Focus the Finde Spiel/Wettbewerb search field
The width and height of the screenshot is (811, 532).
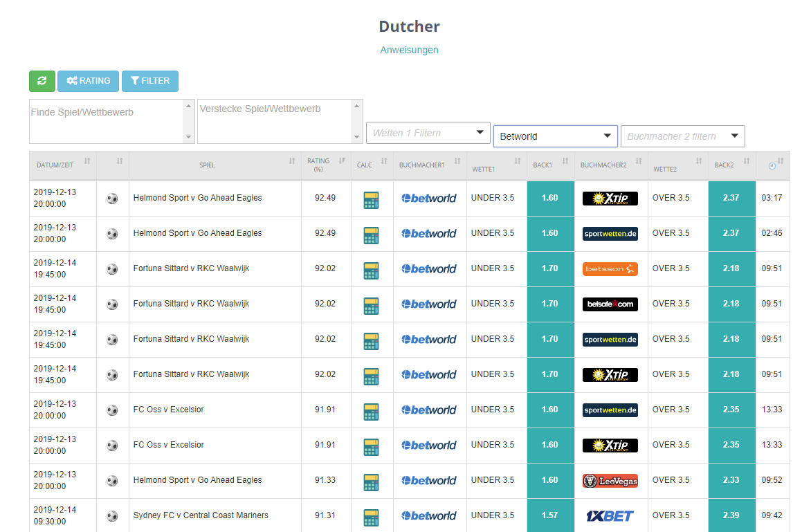point(107,122)
